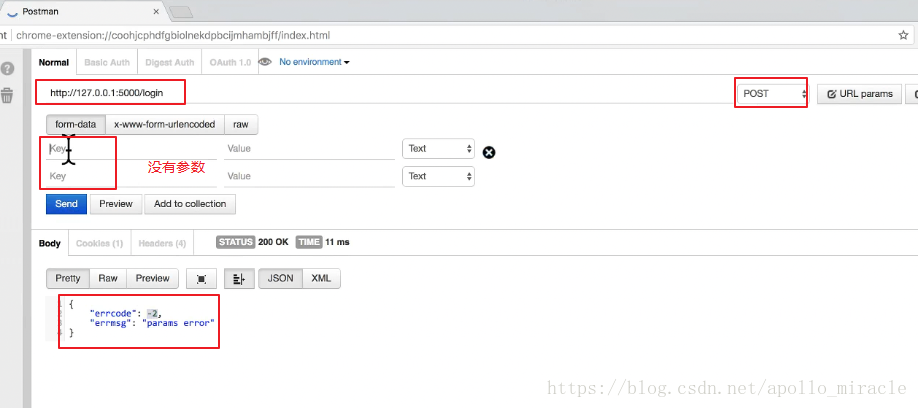Click the STATUS 200 OK label
Image resolution: width=918 pixels, height=408 pixels.
point(252,242)
